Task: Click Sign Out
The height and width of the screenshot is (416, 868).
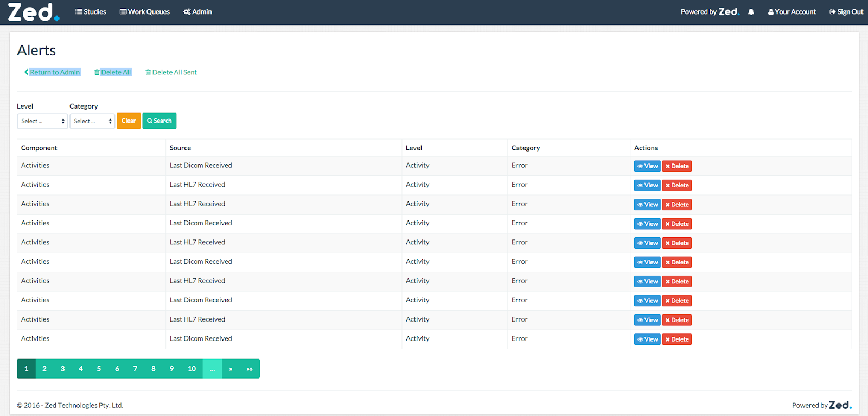Action: click(846, 12)
